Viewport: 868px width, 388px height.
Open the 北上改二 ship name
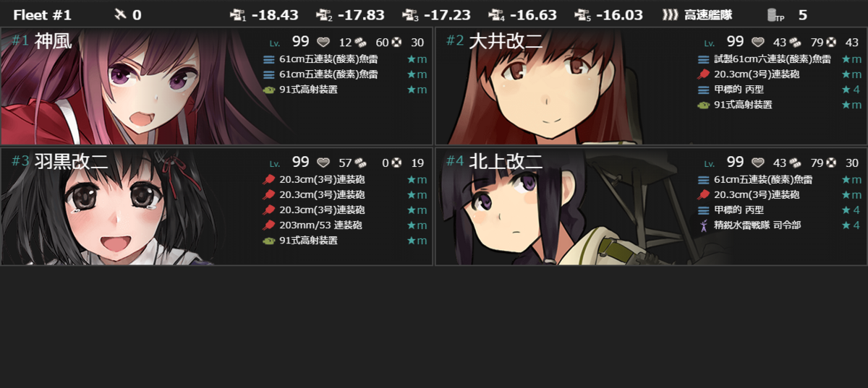(x=506, y=162)
